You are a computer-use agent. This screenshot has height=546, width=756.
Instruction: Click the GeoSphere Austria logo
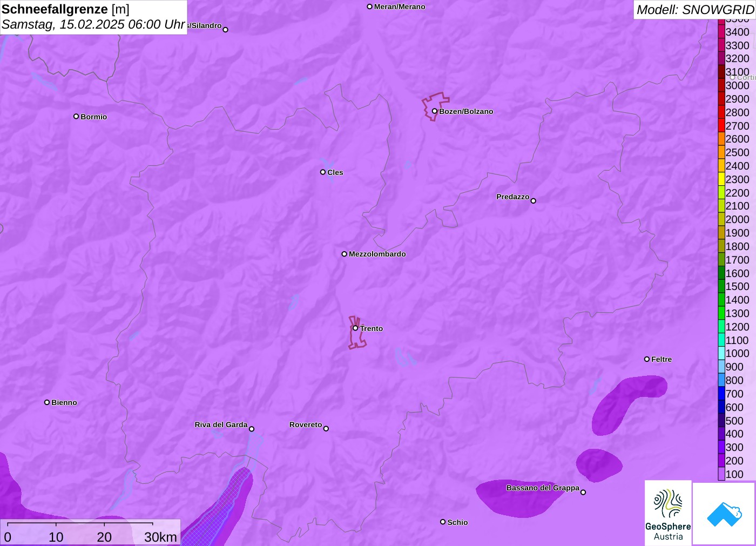(668, 513)
